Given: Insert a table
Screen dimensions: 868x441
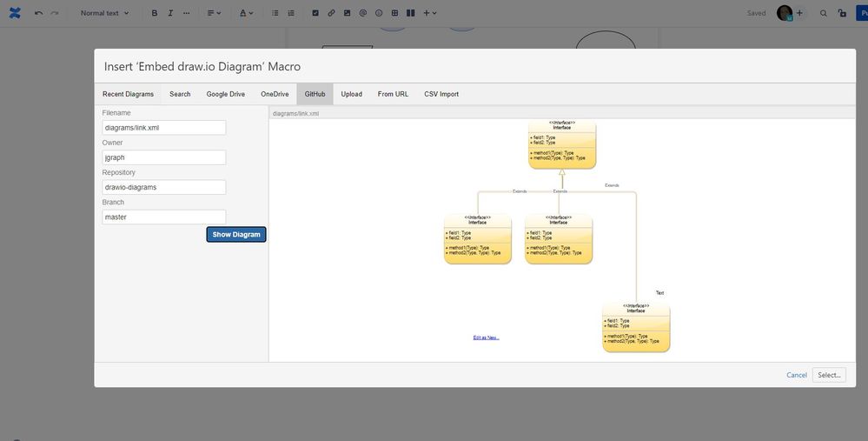Looking at the screenshot, I should [394, 13].
